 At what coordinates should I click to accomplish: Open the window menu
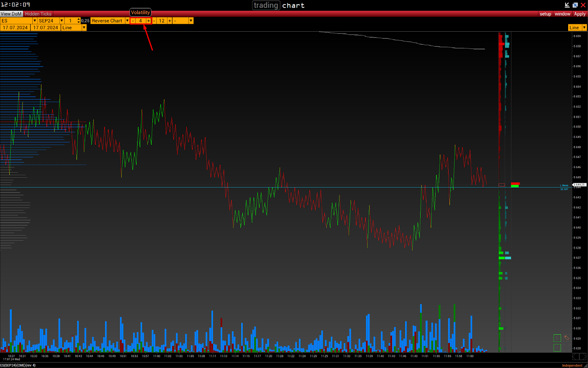[x=562, y=14]
